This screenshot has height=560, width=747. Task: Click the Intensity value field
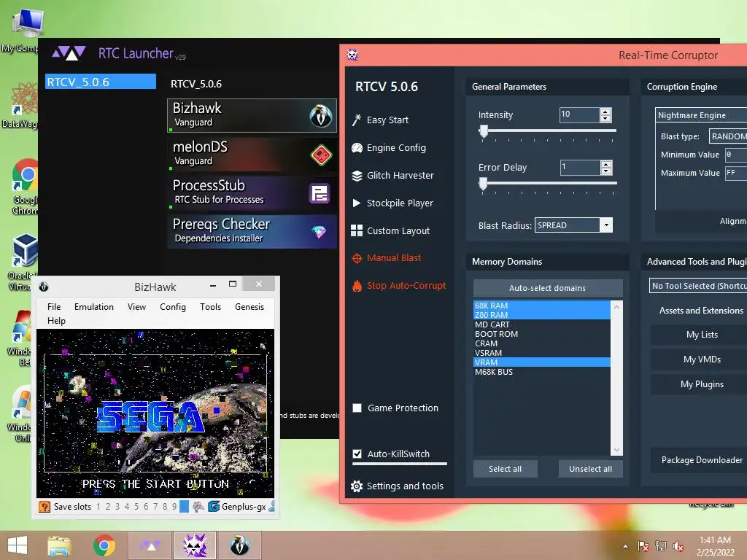point(579,114)
